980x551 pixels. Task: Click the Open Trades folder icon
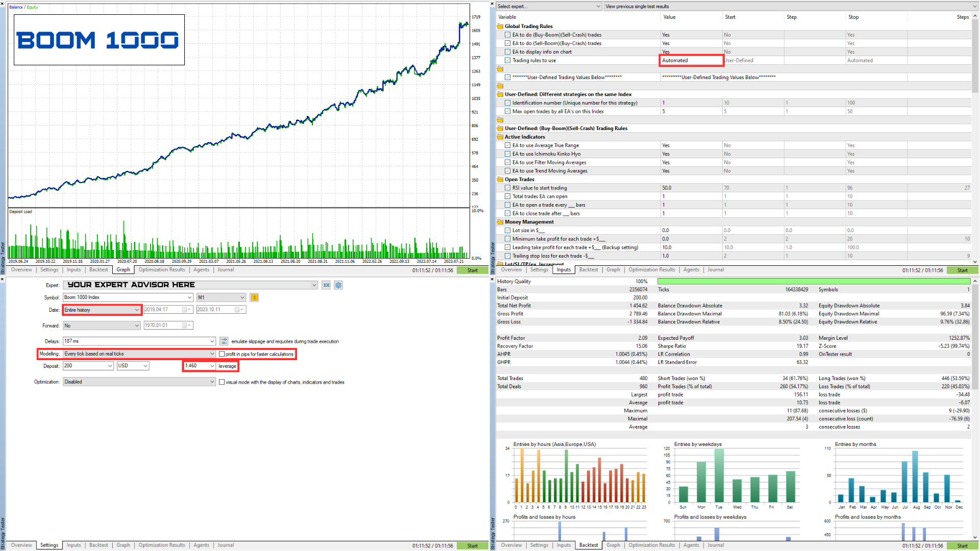(x=500, y=180)
